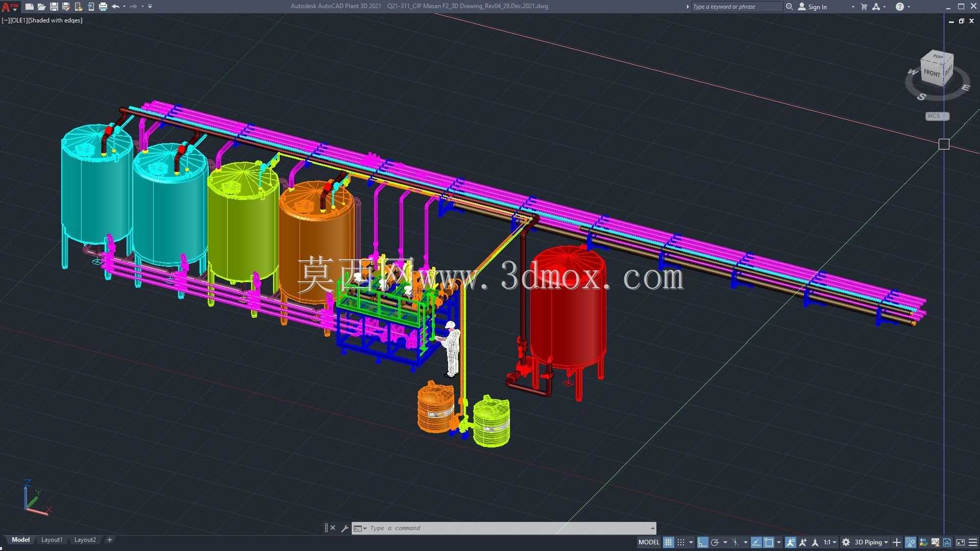Click the workspace switching gear icon

[x=846, y=542]
